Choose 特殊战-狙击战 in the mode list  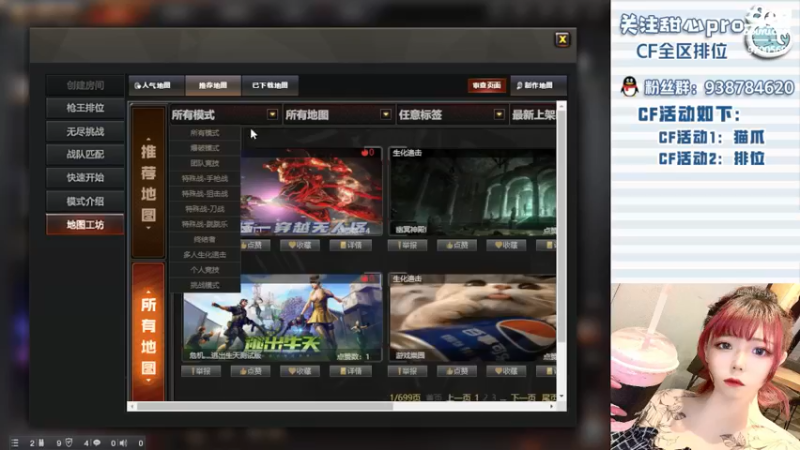205,194
